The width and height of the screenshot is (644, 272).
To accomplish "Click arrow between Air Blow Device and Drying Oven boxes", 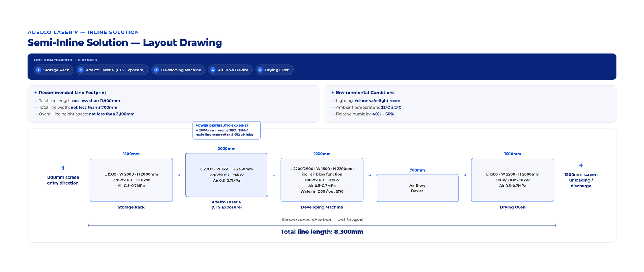I will (x=465, y=175).
